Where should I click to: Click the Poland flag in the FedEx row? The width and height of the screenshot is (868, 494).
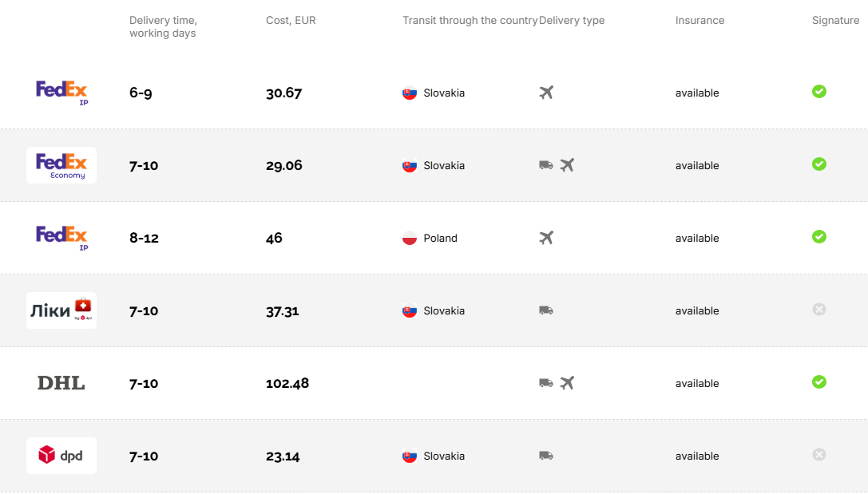click(408, 237)
